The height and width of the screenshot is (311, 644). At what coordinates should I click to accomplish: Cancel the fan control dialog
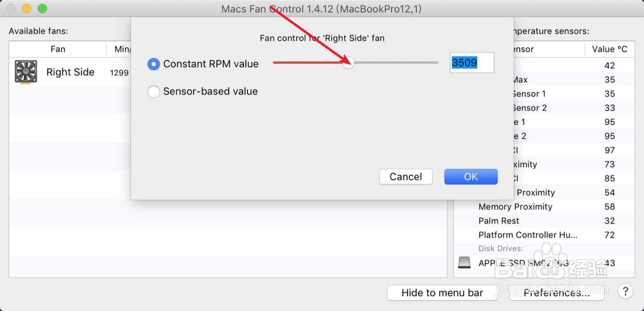point(406,176)
